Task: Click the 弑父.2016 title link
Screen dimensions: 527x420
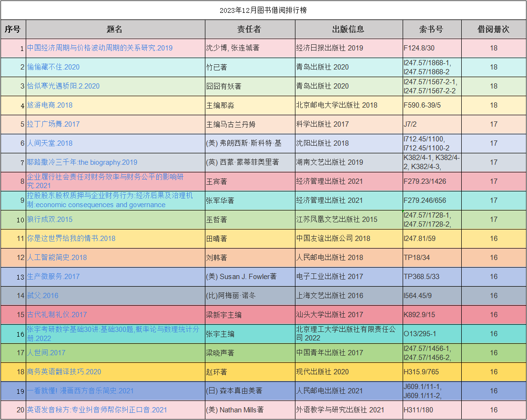Action: 43,296
